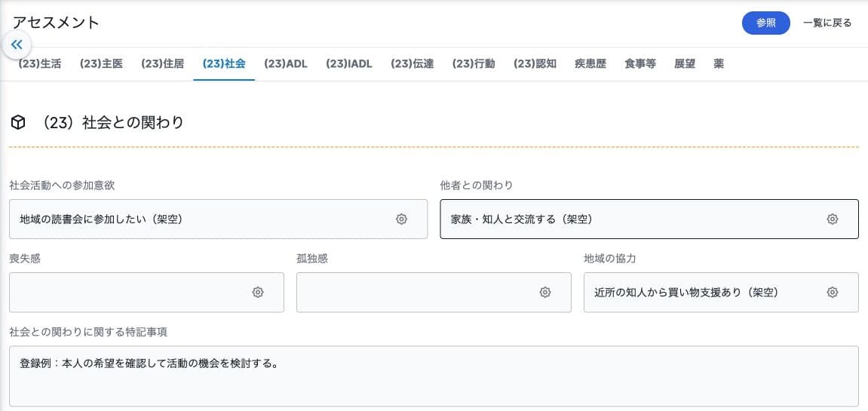This screenshot has height=411, width=868.
Task: Click 社会との関わりに関する特記事項 text area
Action: (x=434, y=376)
